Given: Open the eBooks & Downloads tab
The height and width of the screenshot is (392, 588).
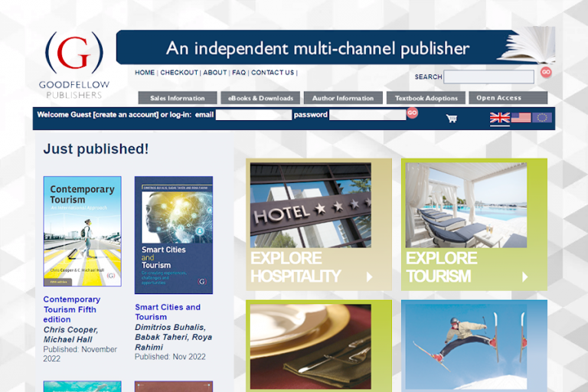Looking at the screenshot, I should click(260, 98).
